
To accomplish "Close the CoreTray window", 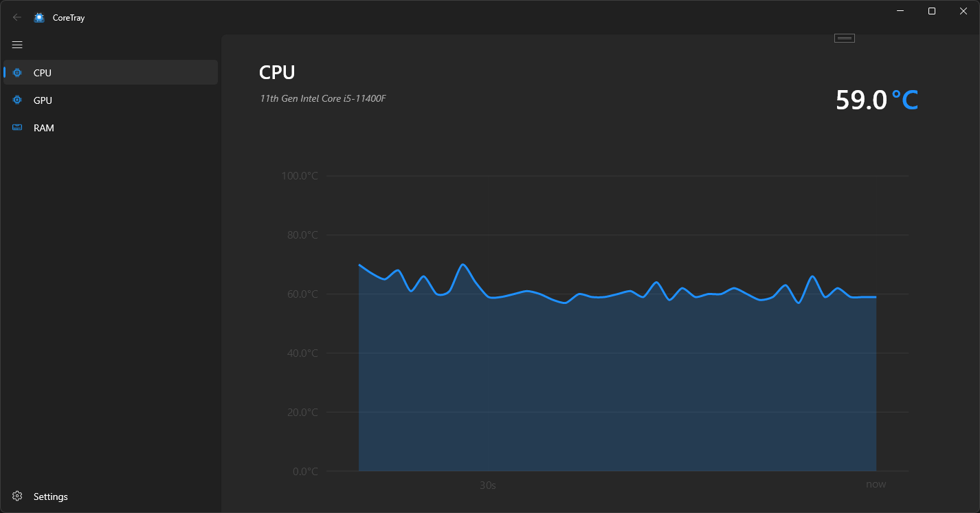I will point(964,11).
